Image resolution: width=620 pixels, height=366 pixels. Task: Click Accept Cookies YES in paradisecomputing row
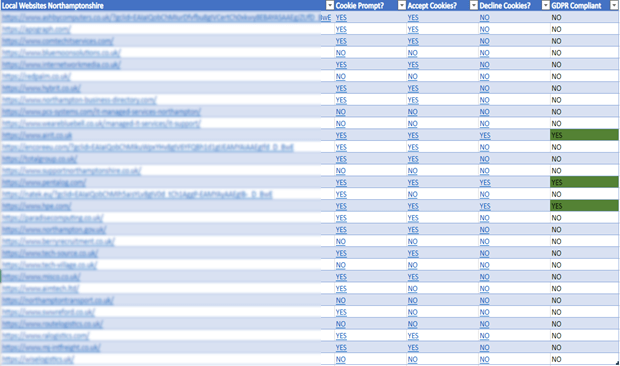click(413, 218)
